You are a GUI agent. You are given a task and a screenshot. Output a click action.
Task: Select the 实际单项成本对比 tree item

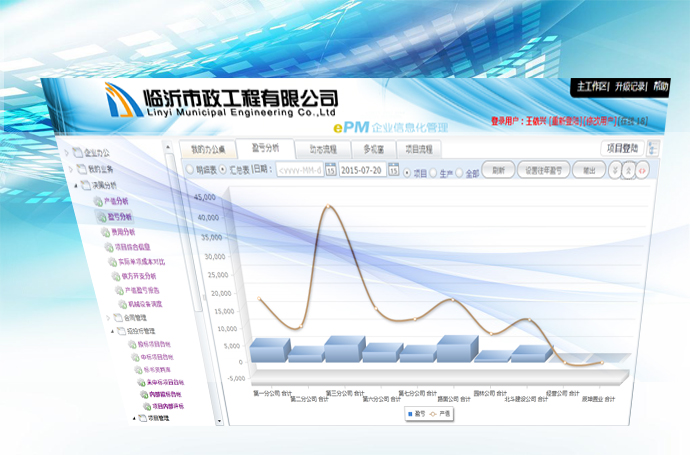[x=141, y=262]
